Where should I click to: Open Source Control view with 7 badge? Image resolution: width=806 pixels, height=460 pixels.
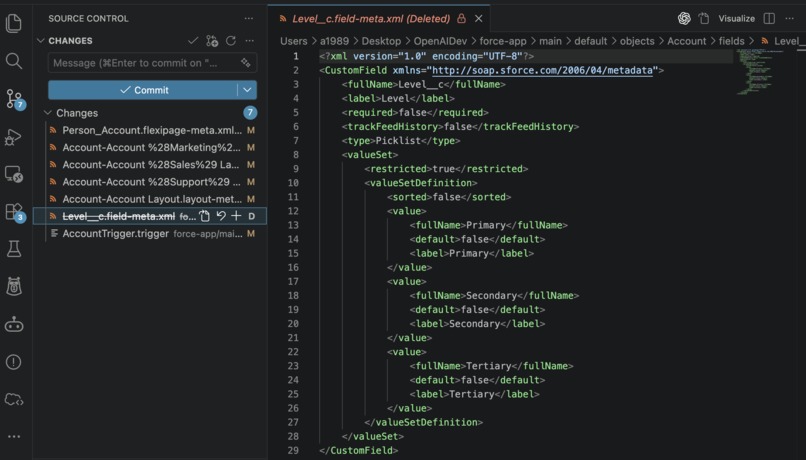[x=14, y=99]
